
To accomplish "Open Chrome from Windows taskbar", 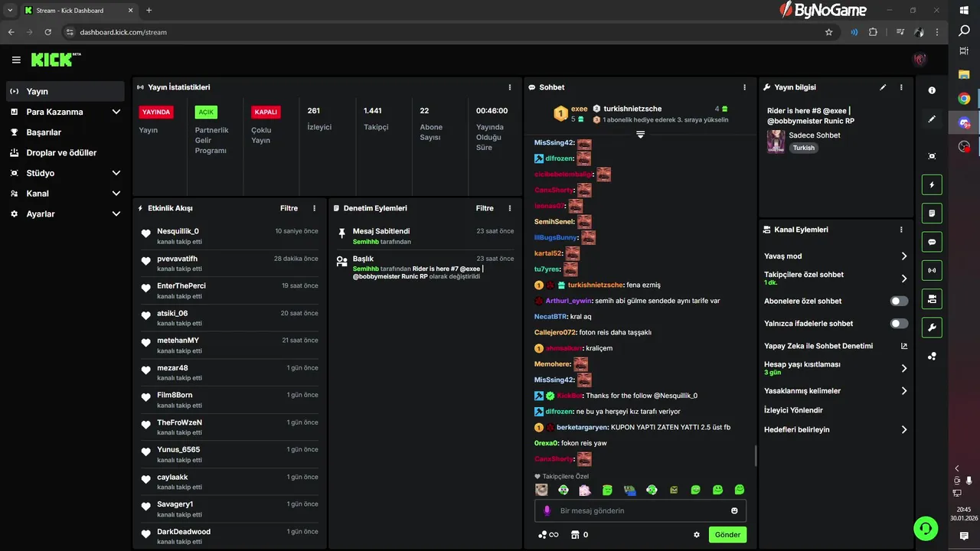I will (964, 99).
